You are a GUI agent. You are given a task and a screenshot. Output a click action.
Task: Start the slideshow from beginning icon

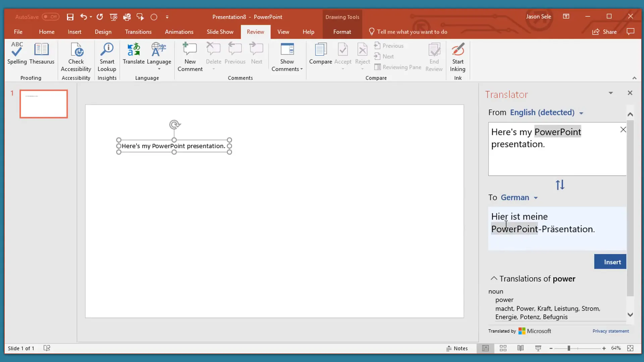(114, 17)
